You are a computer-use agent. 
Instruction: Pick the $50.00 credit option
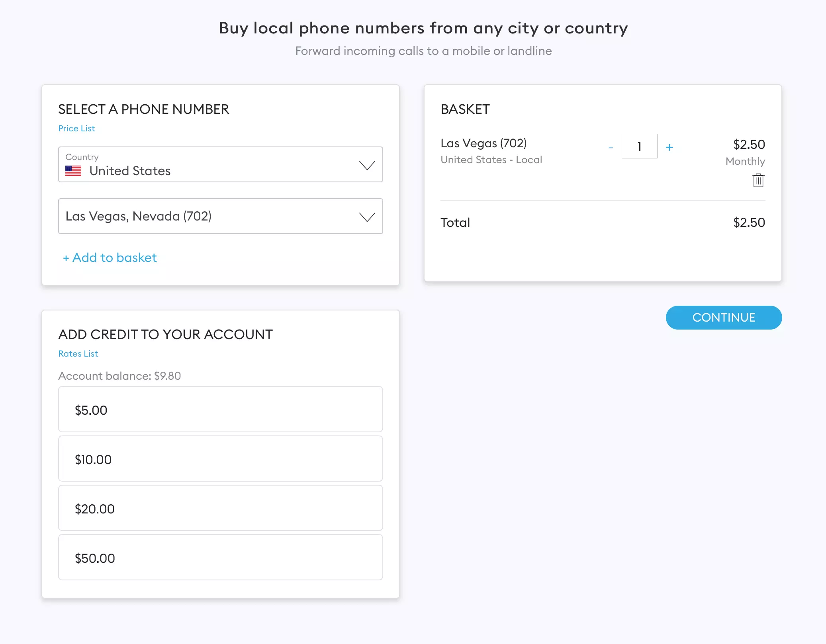pos(220,558)
